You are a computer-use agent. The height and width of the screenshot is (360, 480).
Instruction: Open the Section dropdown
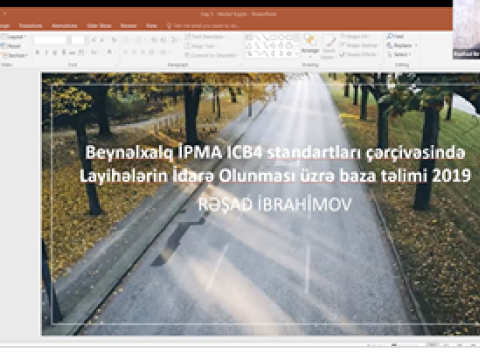15,55
